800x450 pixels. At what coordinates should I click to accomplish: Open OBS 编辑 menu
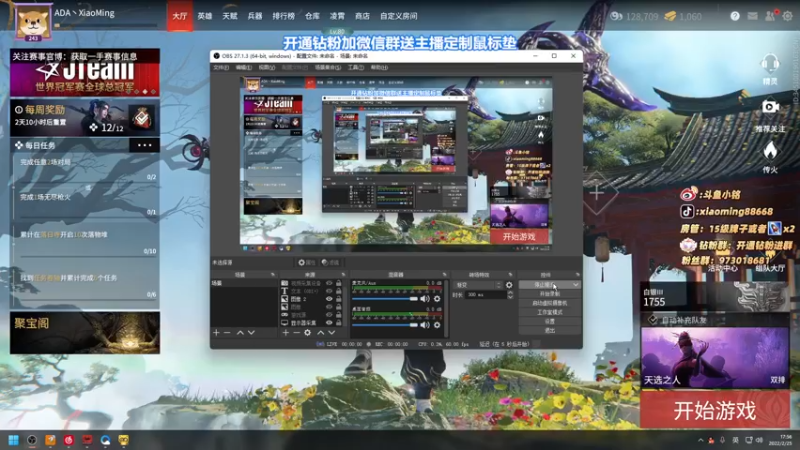coord(243,67)
